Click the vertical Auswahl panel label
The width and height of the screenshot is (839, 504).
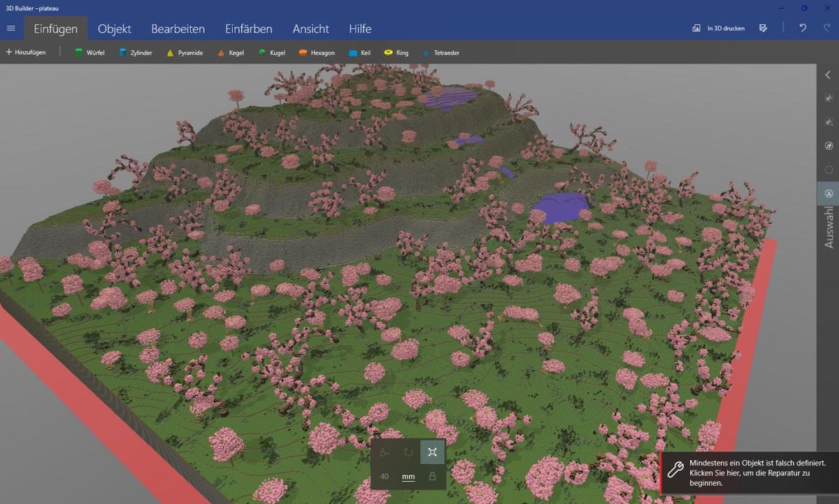pos(829,228)
